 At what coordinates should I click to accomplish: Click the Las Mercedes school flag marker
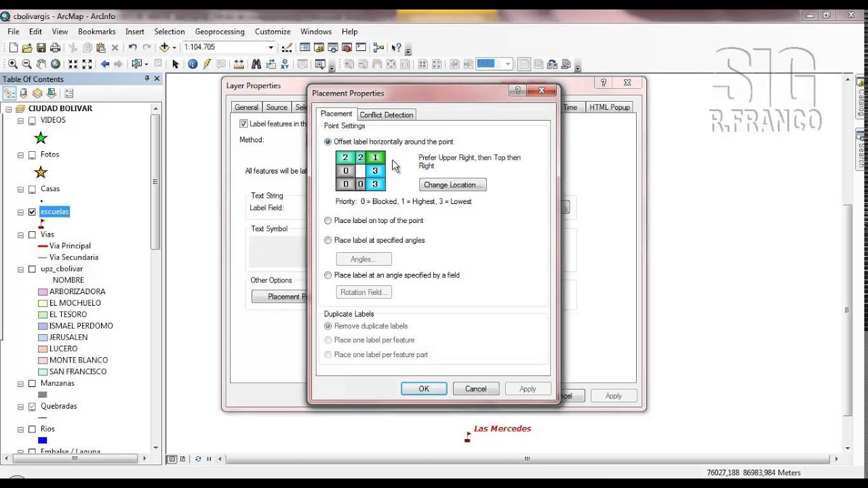[468, 436]
